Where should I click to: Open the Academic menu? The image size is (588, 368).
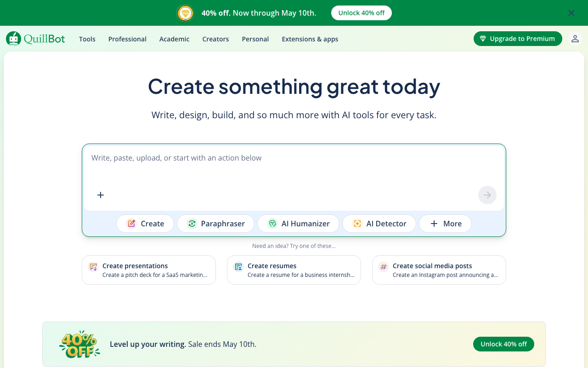174,39
